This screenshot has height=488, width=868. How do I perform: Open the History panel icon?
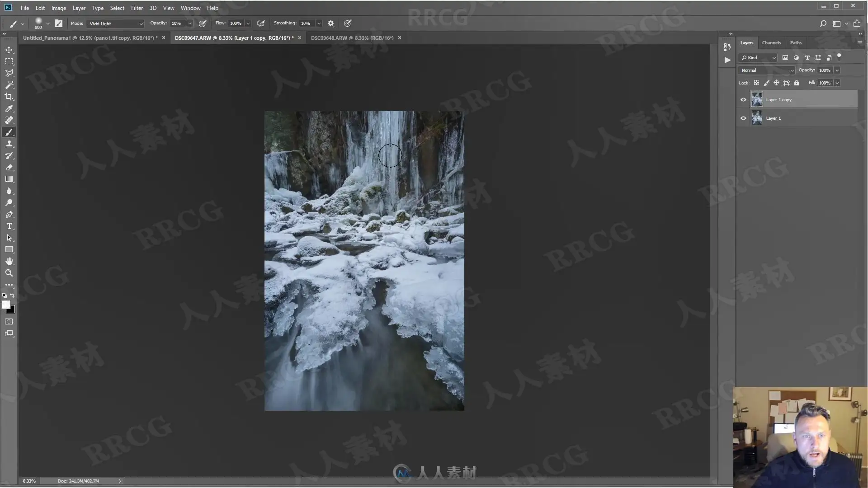coord(727,47)
